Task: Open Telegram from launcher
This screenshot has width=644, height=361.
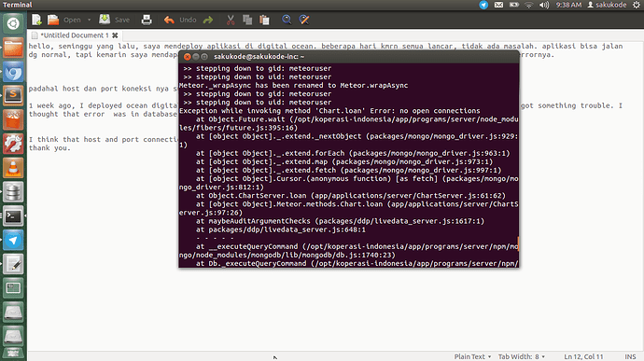Action: (x=13, y=241)
